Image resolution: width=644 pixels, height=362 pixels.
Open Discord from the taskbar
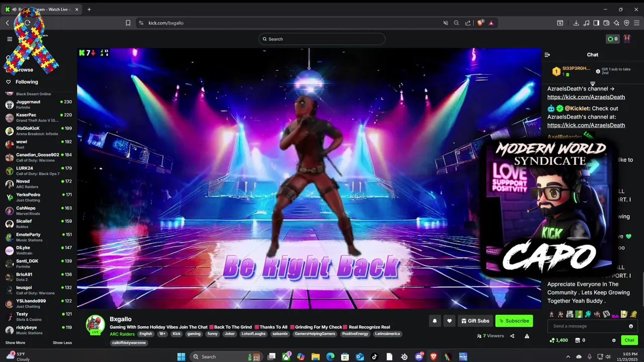tap(419, 356)
